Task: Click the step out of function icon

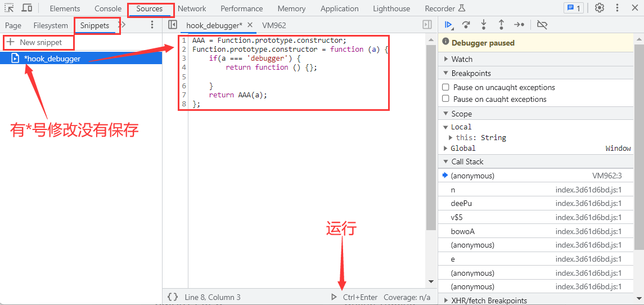Action: [x=501, y=25]
